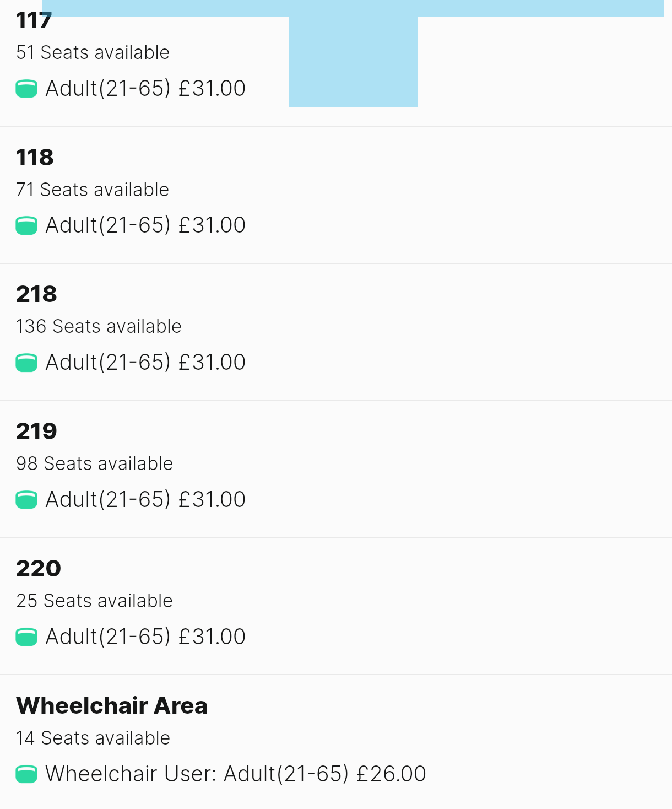Select Adult(21-65) £31.00 price in section 117
Viewport: 672px width, 809px height.
click(145, 88)
